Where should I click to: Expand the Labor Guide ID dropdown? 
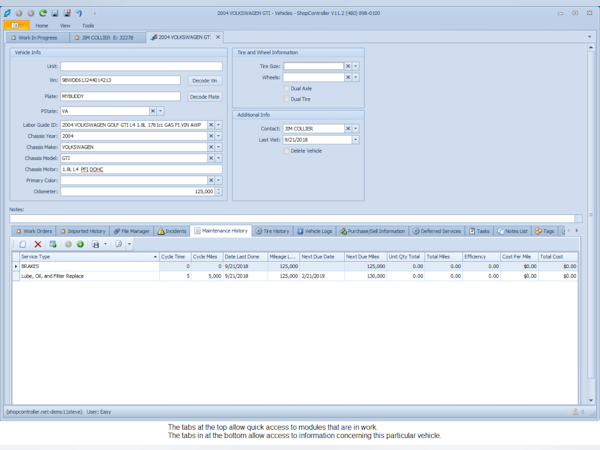[x=219, y=125]
